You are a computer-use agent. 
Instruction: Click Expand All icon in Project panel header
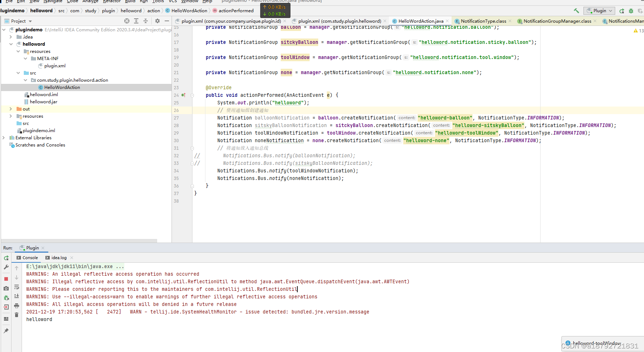[136, 21]
